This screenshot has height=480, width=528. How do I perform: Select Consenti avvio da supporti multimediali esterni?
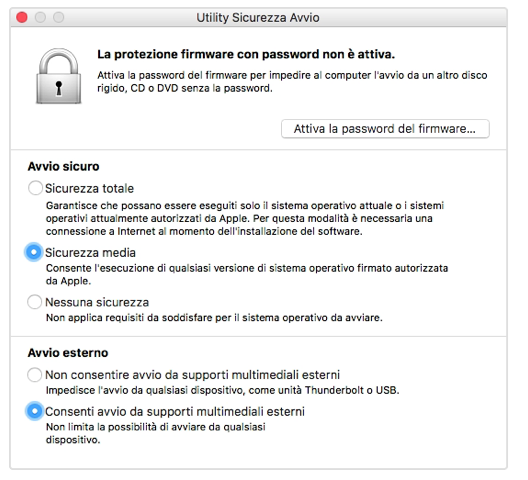pyautogui.click(x=34, y=411)
